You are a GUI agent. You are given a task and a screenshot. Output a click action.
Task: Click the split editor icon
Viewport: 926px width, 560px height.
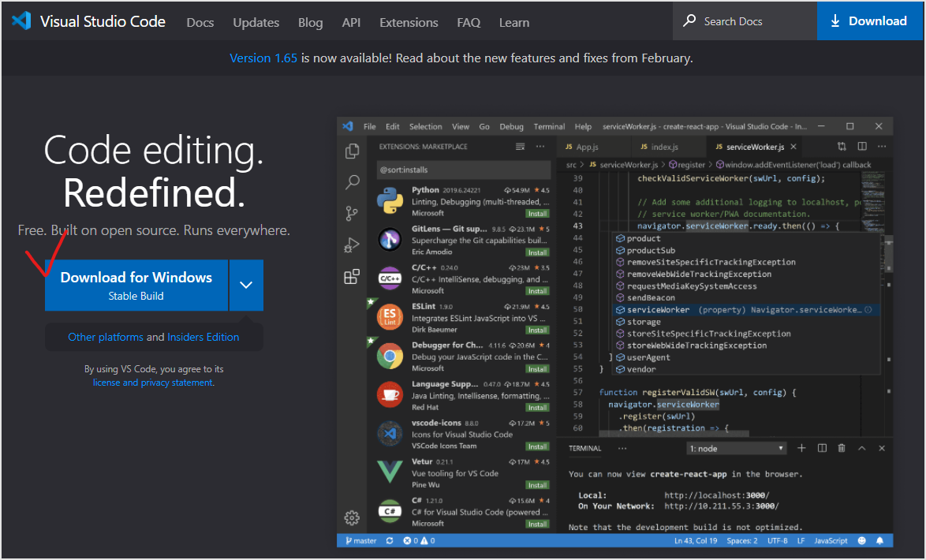pos(862,147)
